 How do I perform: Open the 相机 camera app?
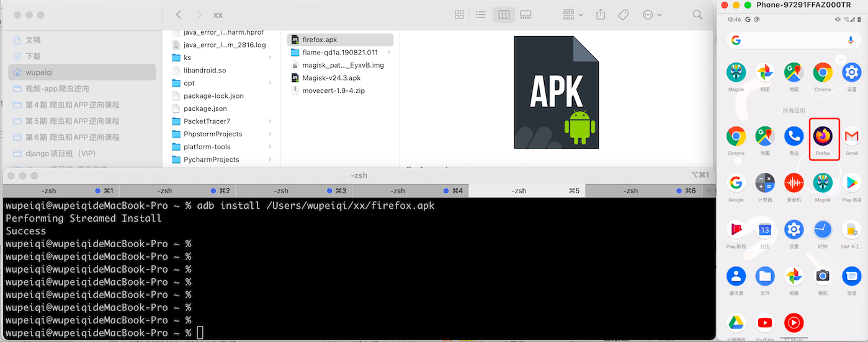point(823,280)
